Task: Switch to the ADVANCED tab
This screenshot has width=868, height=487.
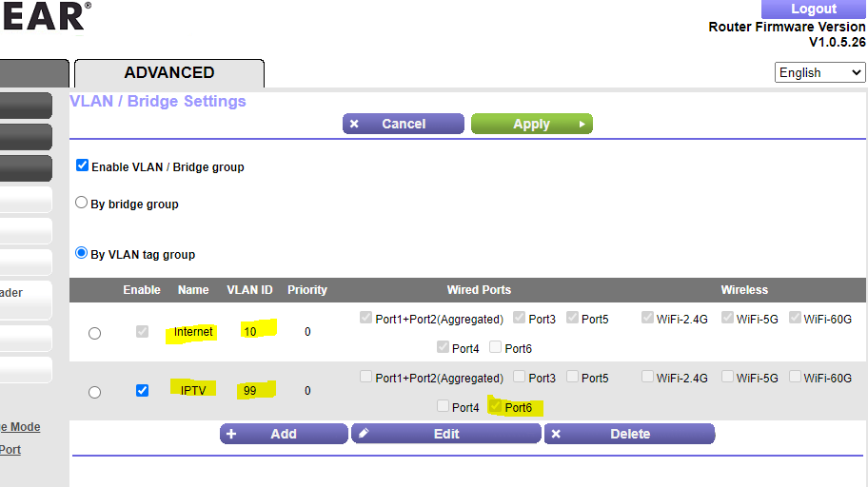Action: click(x=169, y=72)
